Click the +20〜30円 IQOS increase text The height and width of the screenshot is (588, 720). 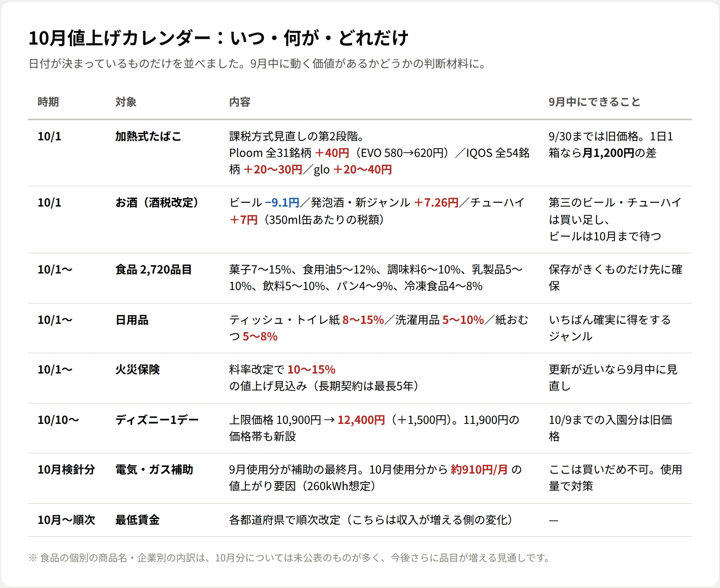tap(273, 169)
